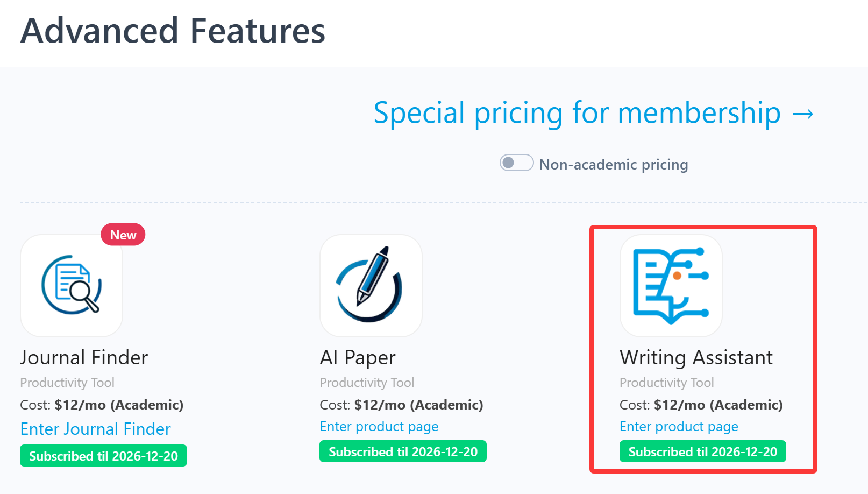Click the AI Paper cost line
The height and width of the screenshot is (494, 868).
click(x=401, y=405)
